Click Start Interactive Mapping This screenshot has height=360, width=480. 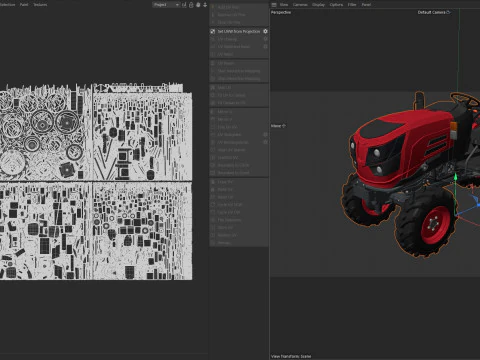click(x=239, y=71)
